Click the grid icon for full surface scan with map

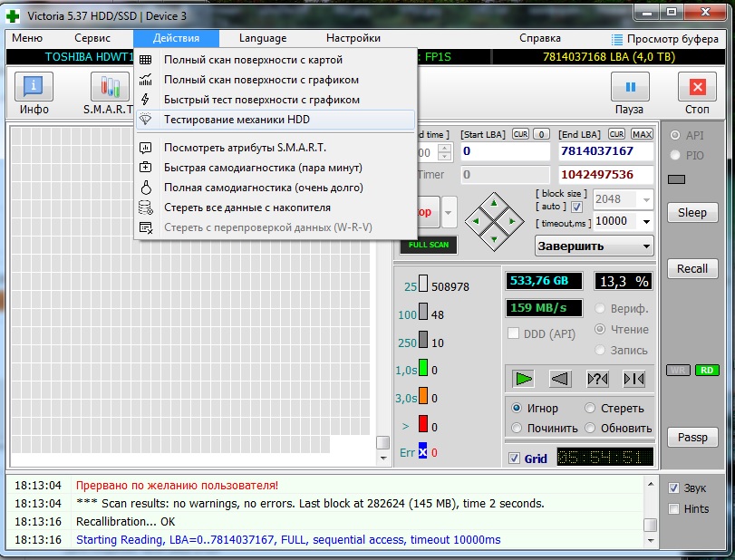pos(146,60)
